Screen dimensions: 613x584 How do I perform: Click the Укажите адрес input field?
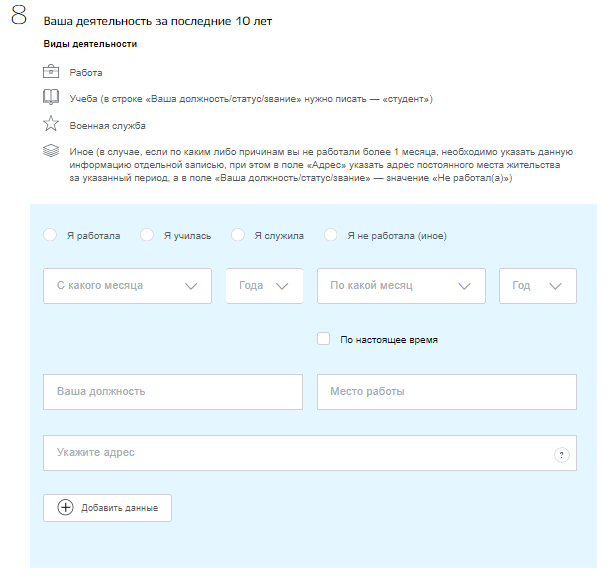coord(310,453)
